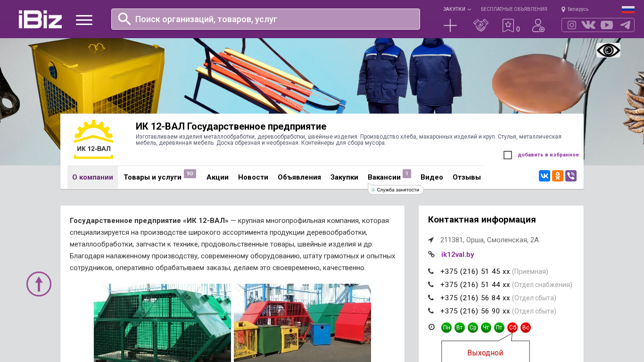Switch to the Видео tab
Viewport: 644px width, 362px height.
[432, 177]
